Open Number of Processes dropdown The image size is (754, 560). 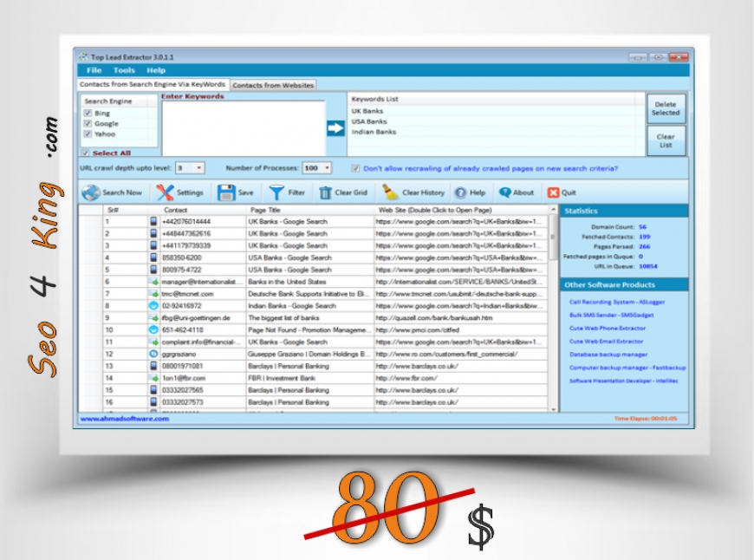pyautogui.click(x=327, y=168)
